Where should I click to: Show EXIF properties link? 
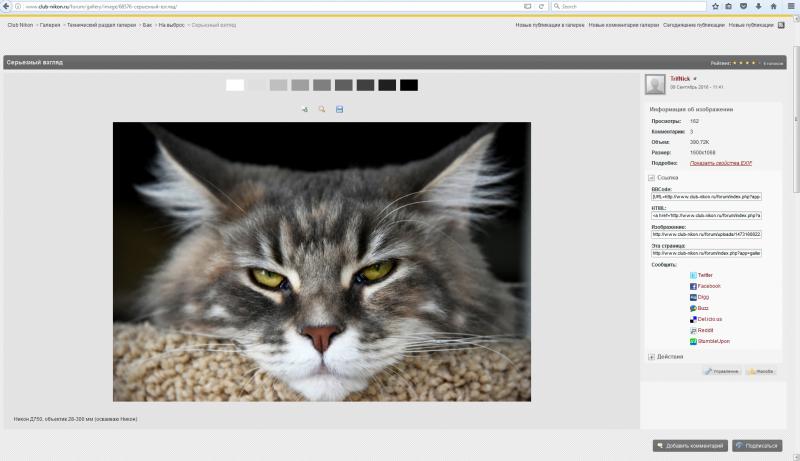point(720,163)
